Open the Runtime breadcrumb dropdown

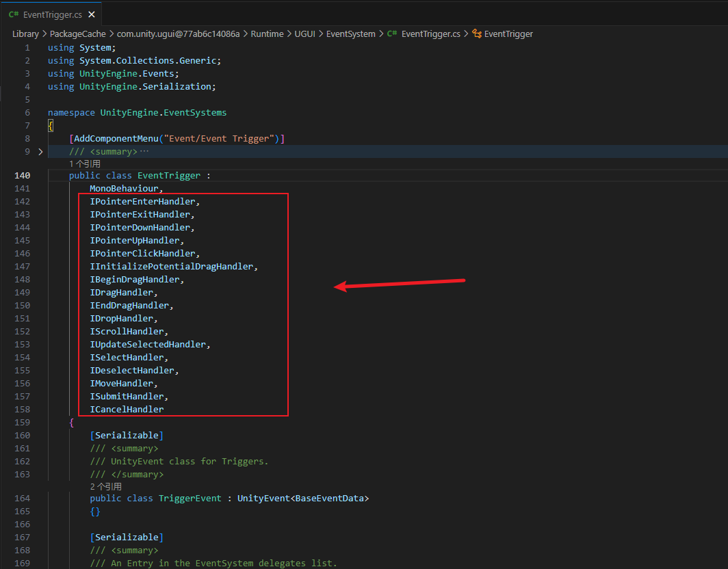pos(267,34)
